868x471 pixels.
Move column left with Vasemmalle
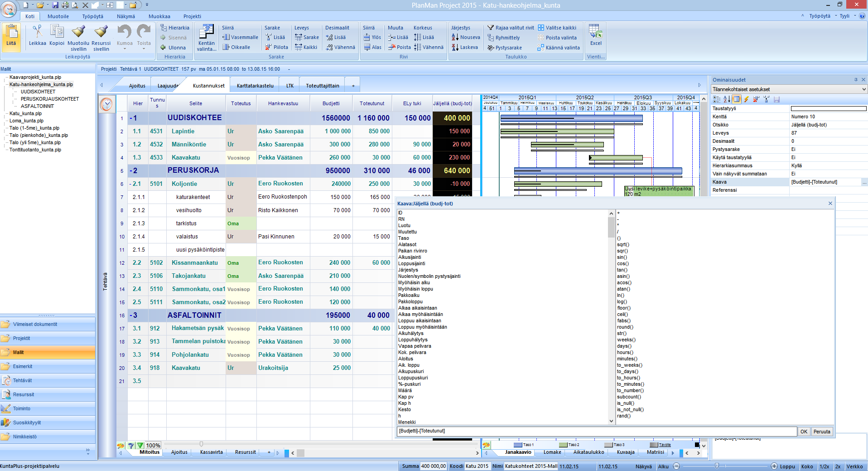coord(240,37)
